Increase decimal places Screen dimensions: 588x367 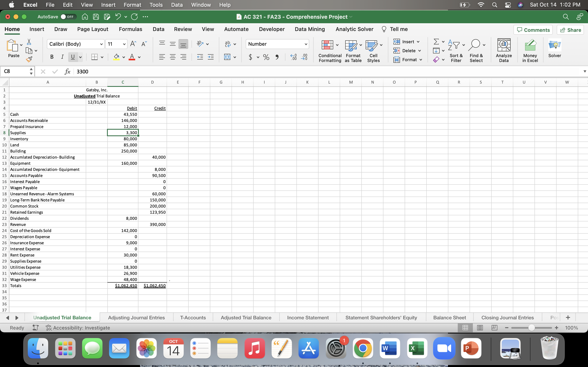pyautogui.click(x=293, y=57)
